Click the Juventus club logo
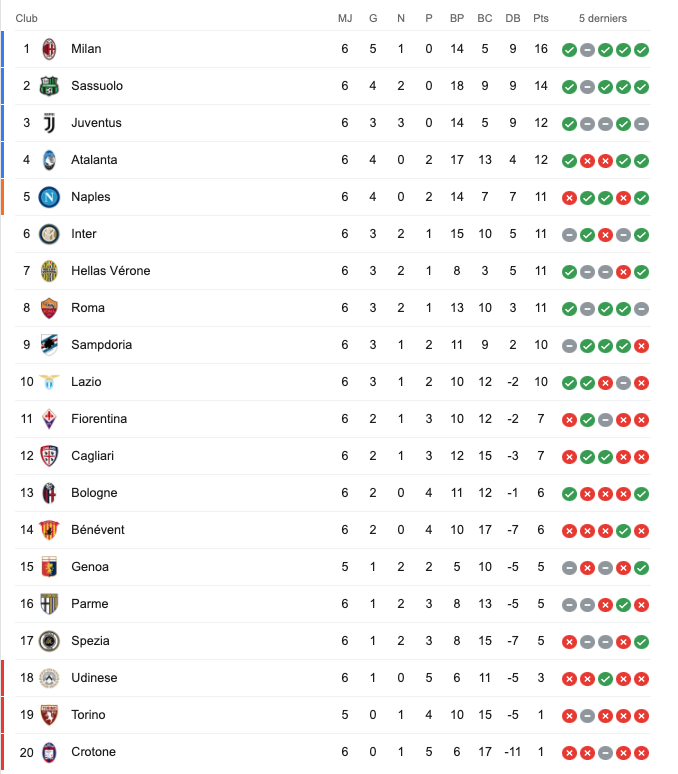This screenshot has height=774, width=678. [x=49, y=123]
